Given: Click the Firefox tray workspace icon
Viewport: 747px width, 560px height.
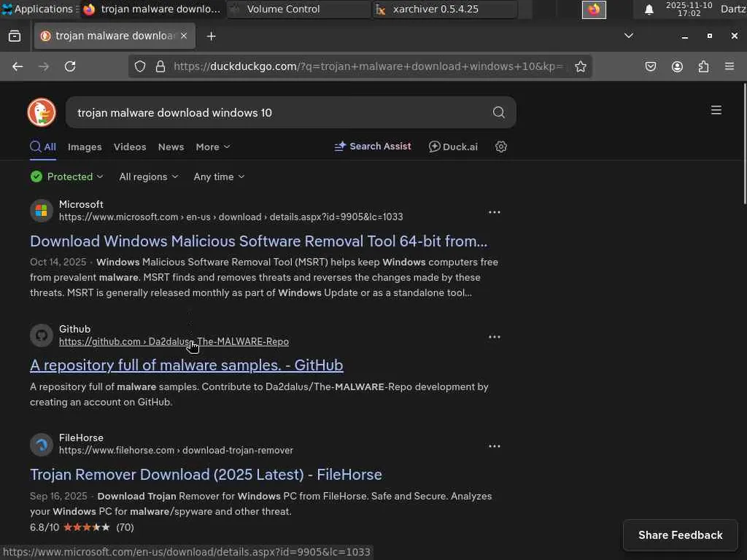Looking at the screenshot, I should point(594,9).
